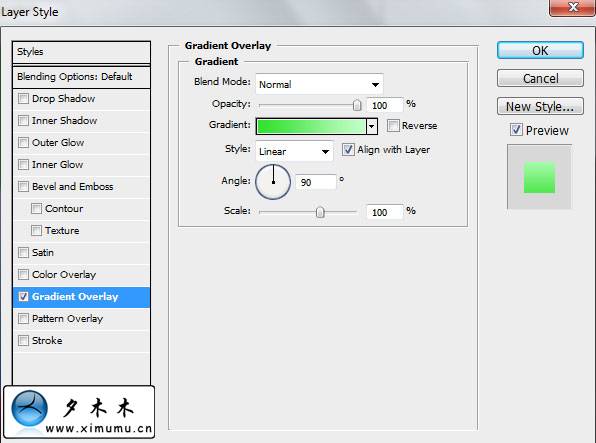Select the Styles list header

click(x=81, y=52)
